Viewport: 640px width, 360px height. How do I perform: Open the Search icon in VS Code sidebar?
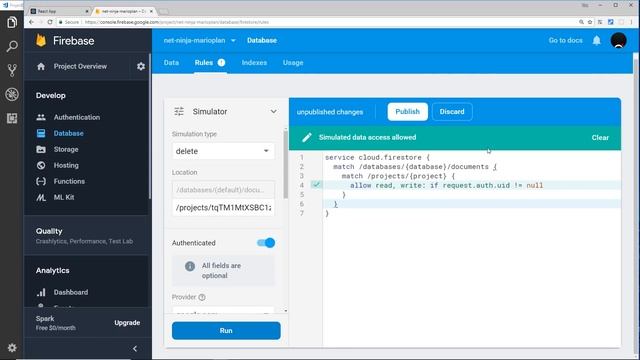[12, 46]
